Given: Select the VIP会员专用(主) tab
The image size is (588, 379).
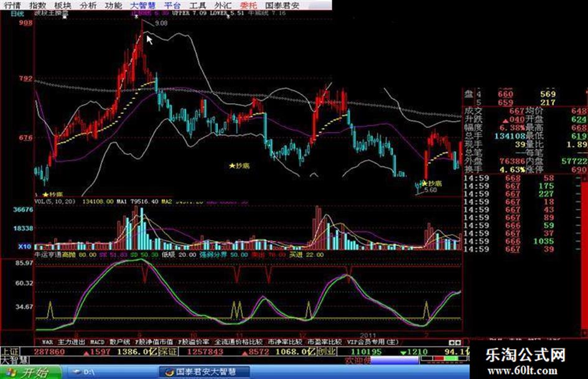Looking at the screenshot, I should click(x=372, y=342).
